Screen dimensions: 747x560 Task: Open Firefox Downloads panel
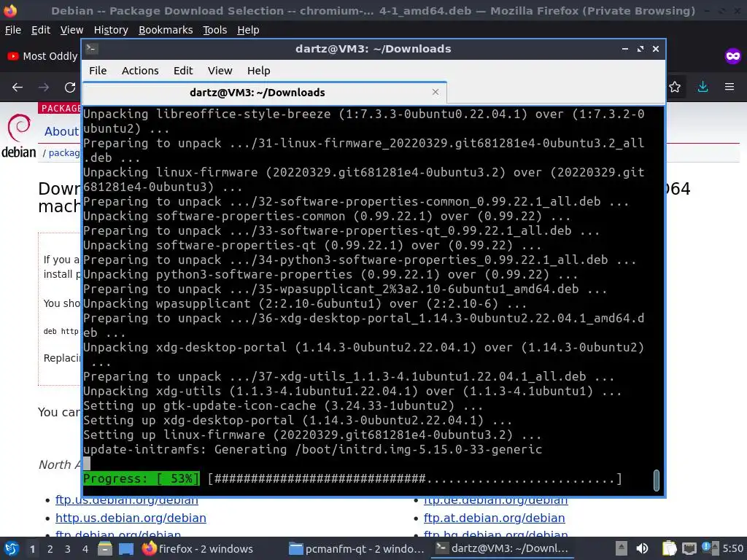coord(703,87)
